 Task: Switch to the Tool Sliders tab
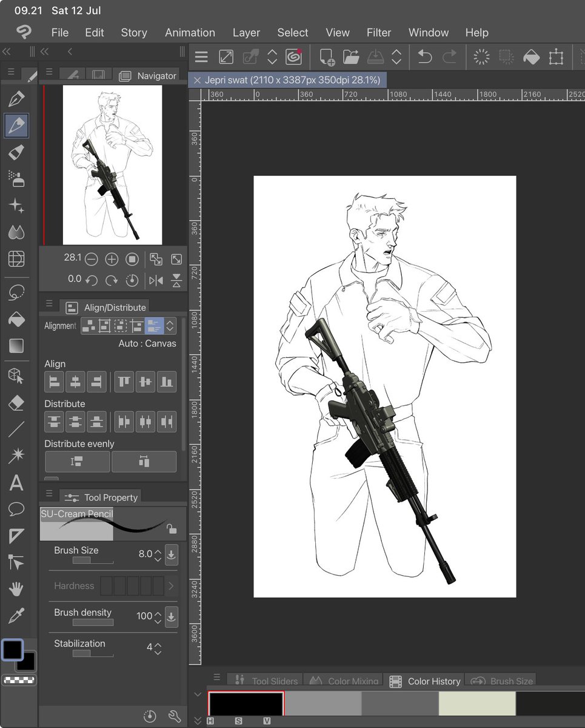pyautogui.click(x=266, y=681)
